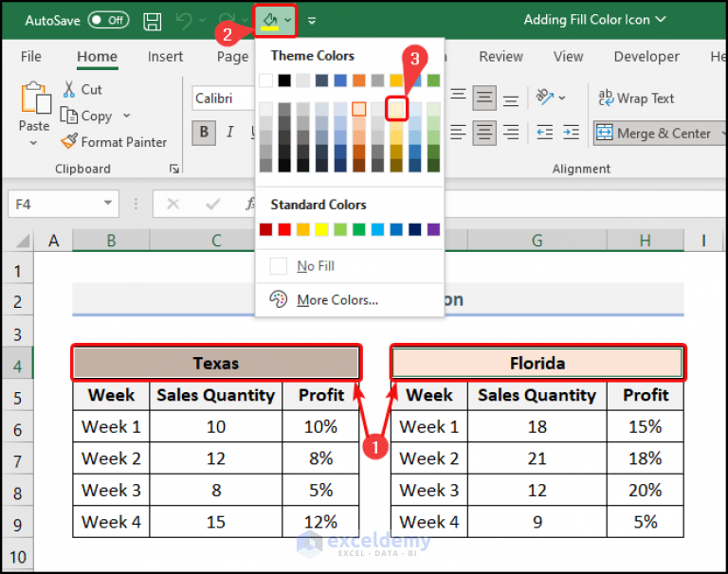
Task: Click the Undo arrow icon
Action: click(x=184, y=21)
